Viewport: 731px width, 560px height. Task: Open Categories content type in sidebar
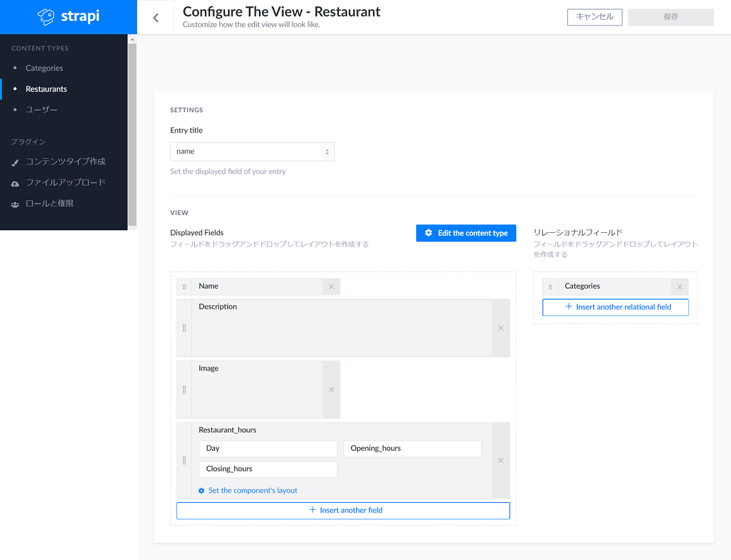[x=44, y=68]
